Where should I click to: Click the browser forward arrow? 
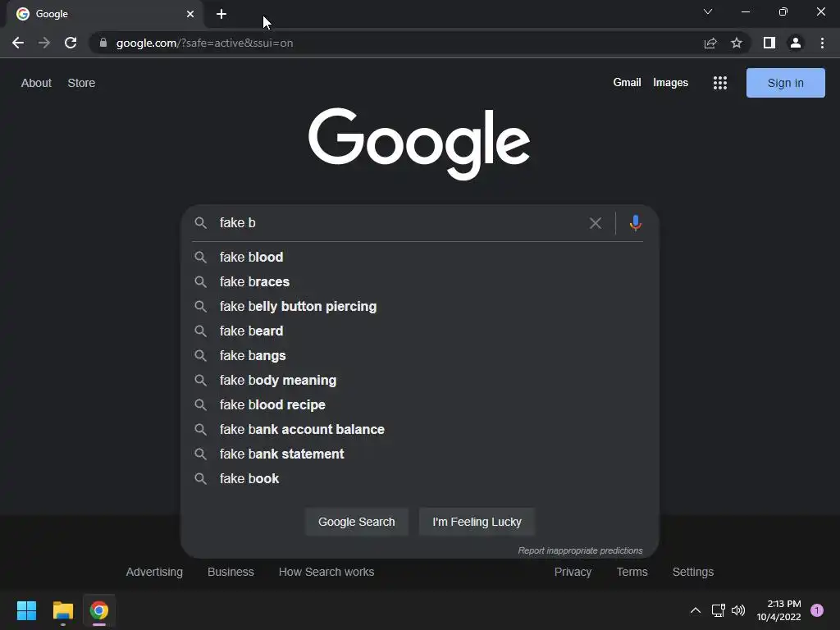tap(44, 43)
